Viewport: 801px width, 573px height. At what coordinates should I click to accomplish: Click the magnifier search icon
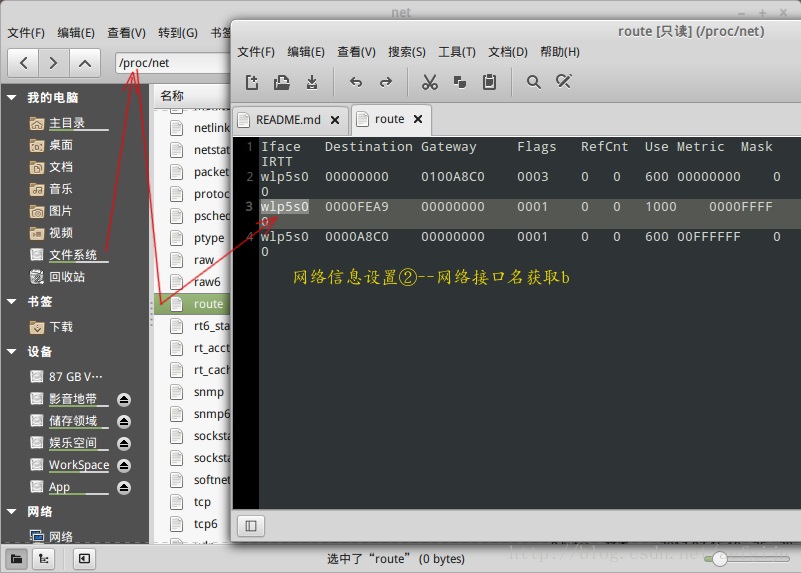pos(534,82)
